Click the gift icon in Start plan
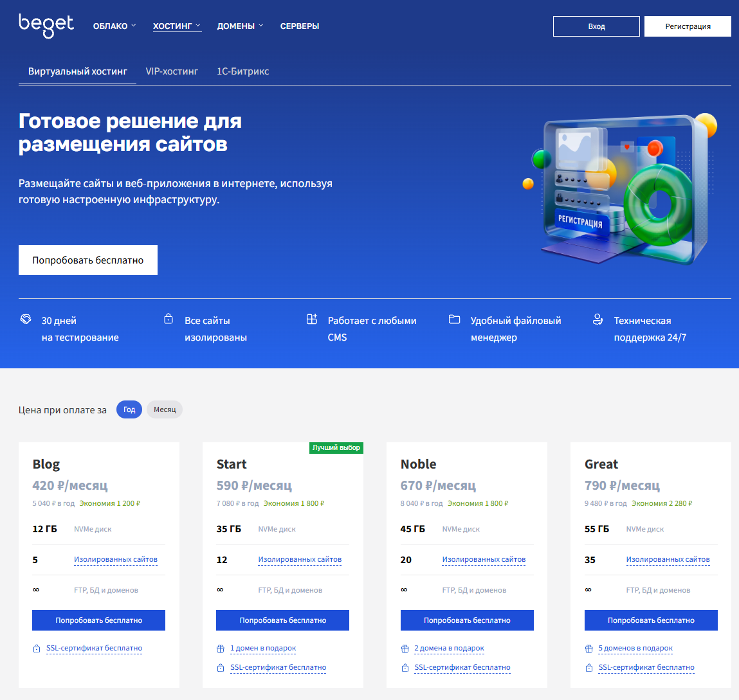 [221, 649]
